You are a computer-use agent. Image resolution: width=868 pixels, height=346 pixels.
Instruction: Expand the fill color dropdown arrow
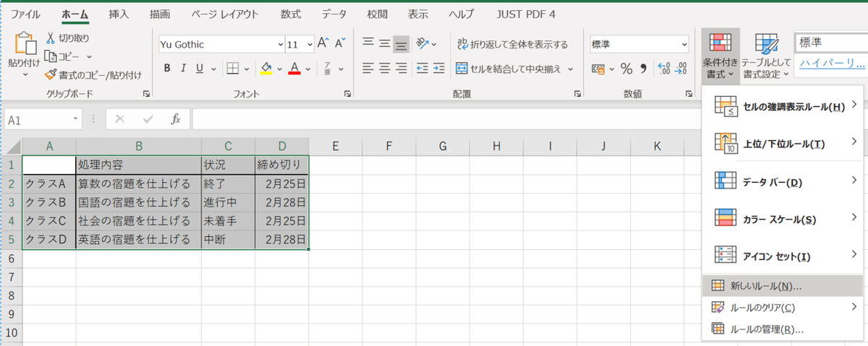point(278,69)
